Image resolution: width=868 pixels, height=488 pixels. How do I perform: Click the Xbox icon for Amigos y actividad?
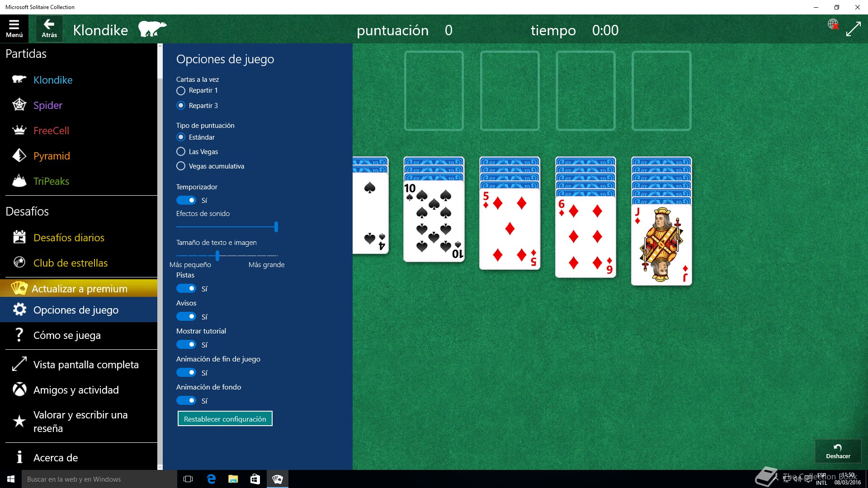point(19,389)
